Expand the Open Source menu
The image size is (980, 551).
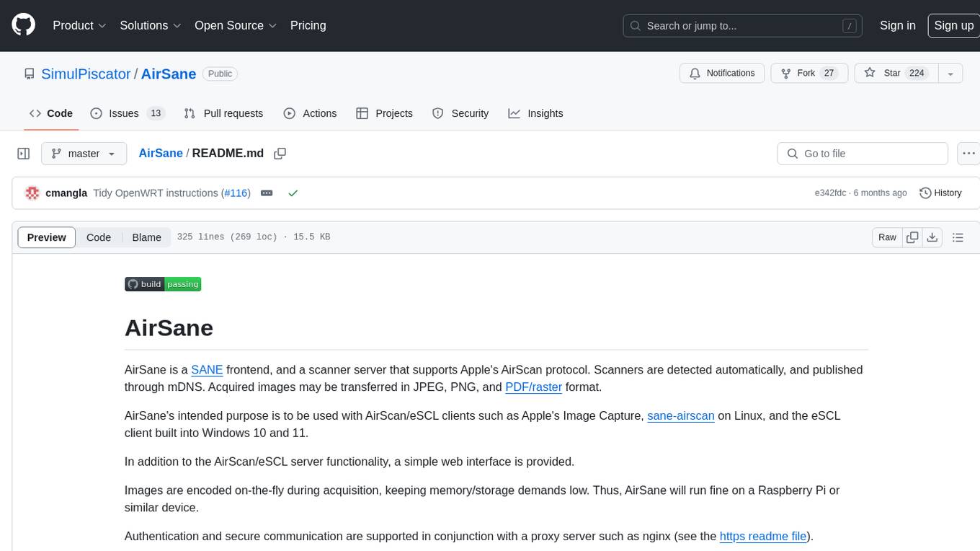click(236, 25)
